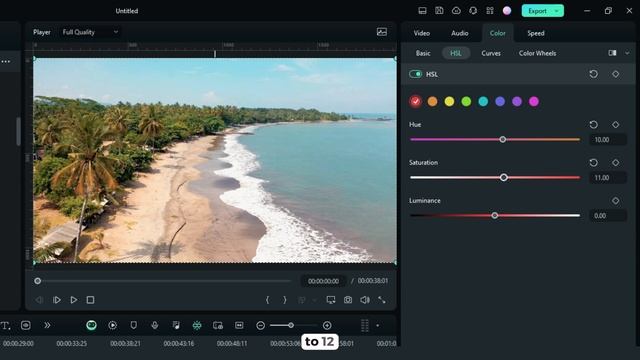Click the user profile avatar
The height and width of the screenshot is (360, 640).
tap(507, 11)
